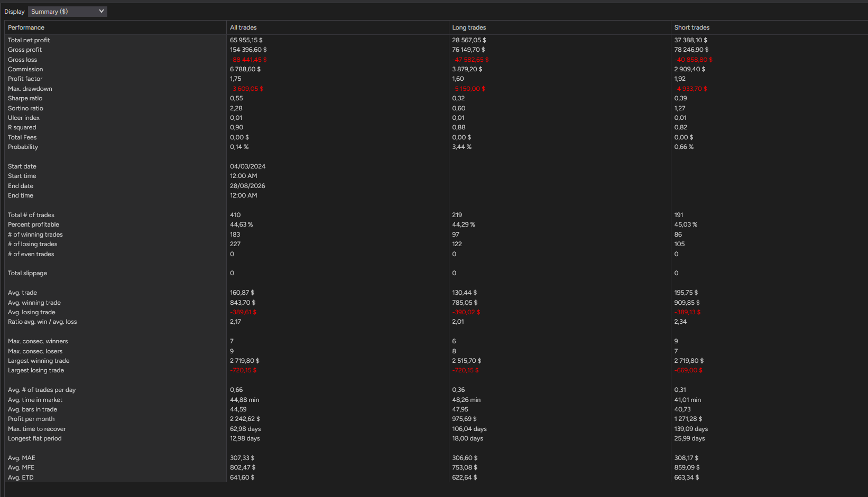The image size is (868, 497).
Task: Click All trades avg. winning trade 843,70 $
Action: (x=243, y=303)
